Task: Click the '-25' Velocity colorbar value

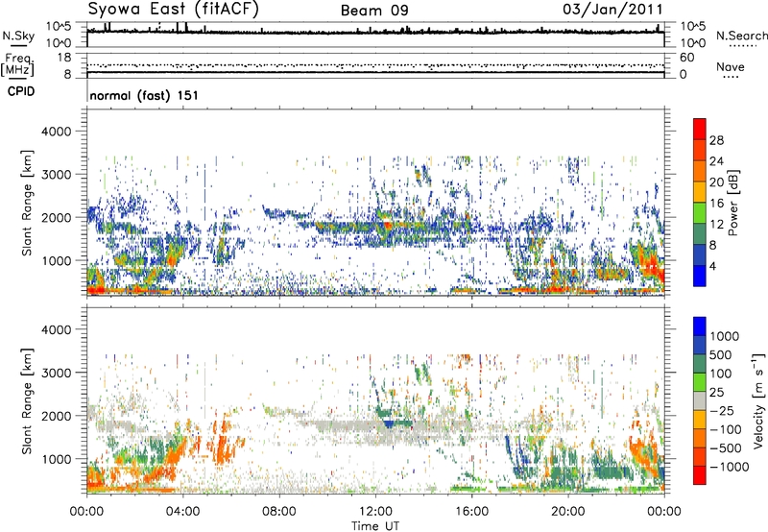Action: [723, 411]
